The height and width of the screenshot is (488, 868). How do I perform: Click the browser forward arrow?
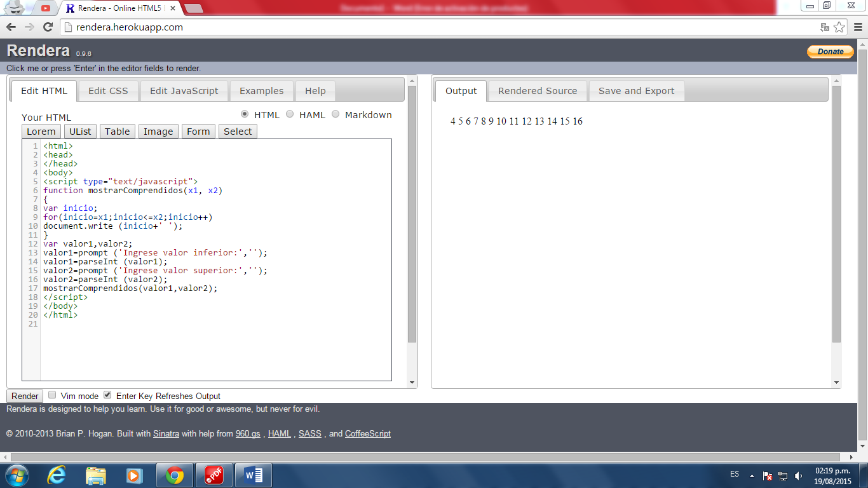[29, 27]
